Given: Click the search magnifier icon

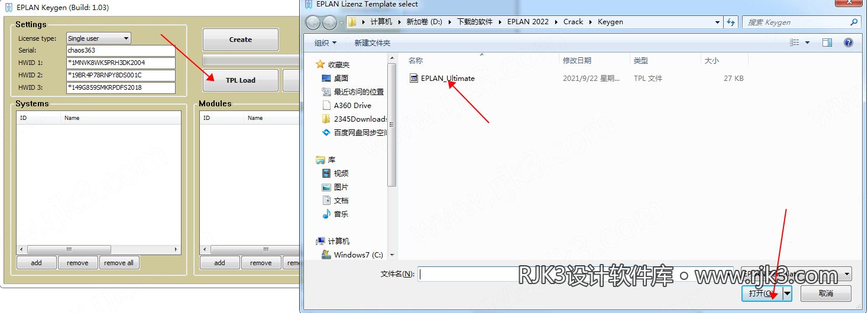Looking at the screenshot, I should pyautogui.click(x=854, y=22).
